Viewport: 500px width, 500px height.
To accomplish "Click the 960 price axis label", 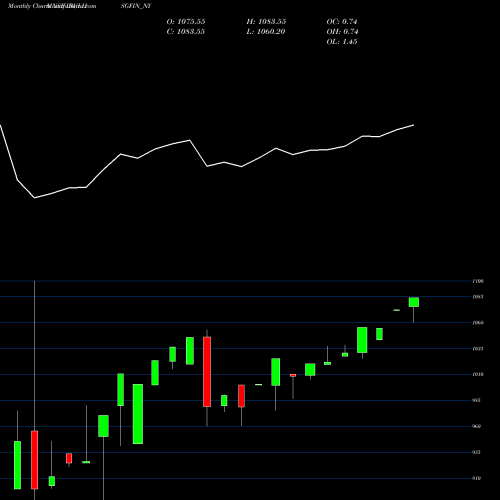I will tap(477, 426).
